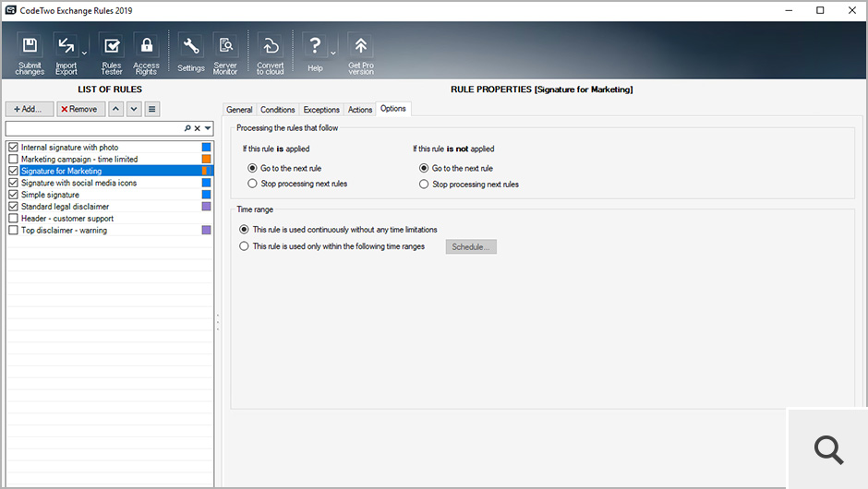
Task: Click the Remove button
Action: point(80,109)
